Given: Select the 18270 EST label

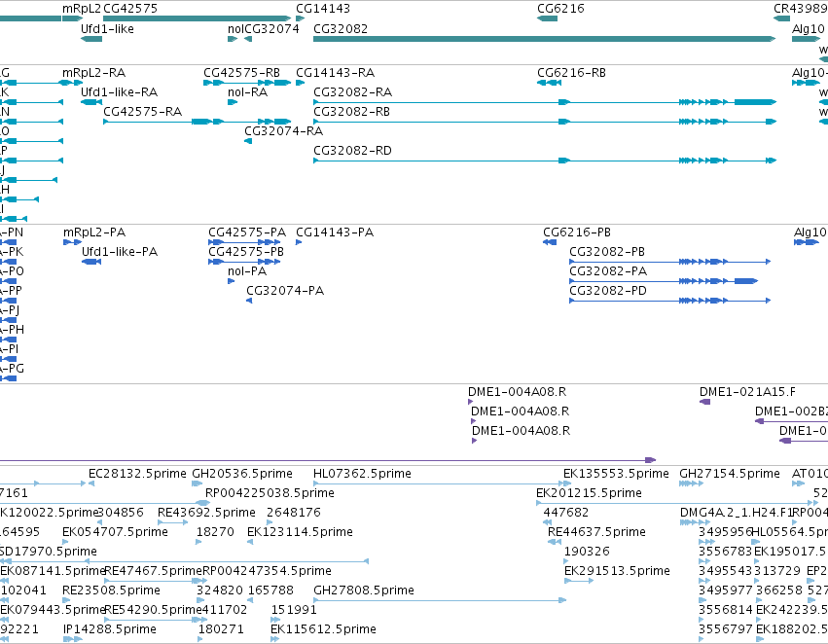Looking at the screenshot, I should (x=215, y=532).
